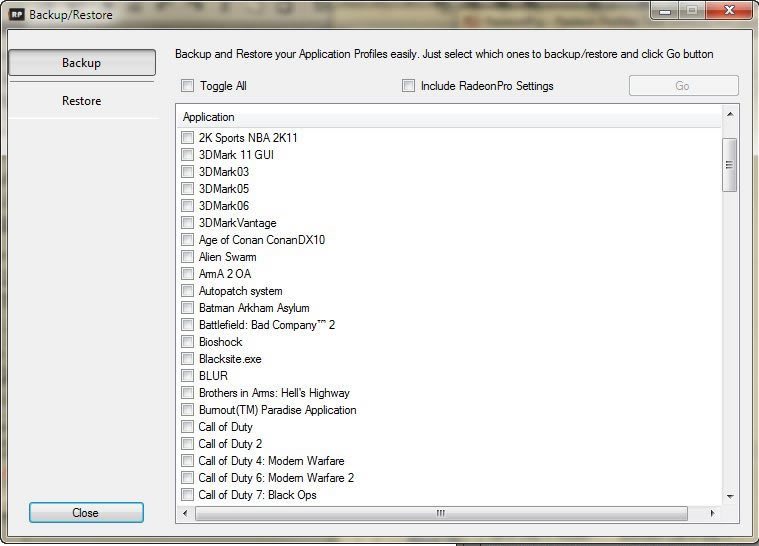Tick the Bioshock checkbox

point(187,341)
